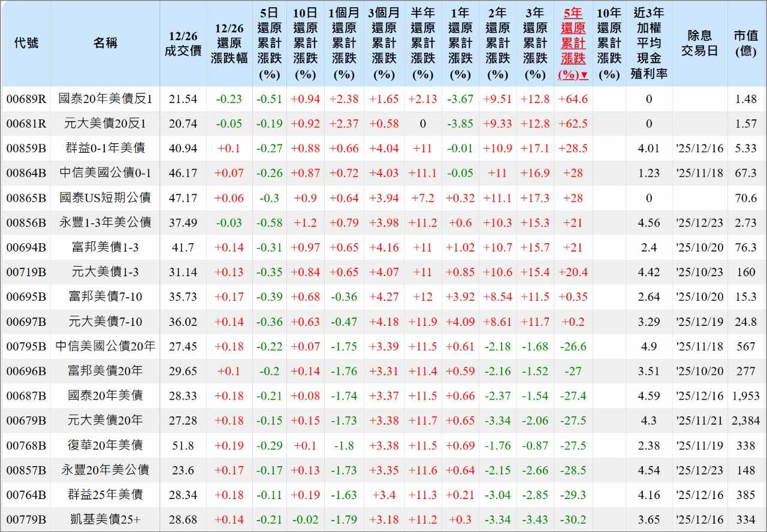Click the 群益0-1年美債 name
767x532 pixels.
[105, 148]
